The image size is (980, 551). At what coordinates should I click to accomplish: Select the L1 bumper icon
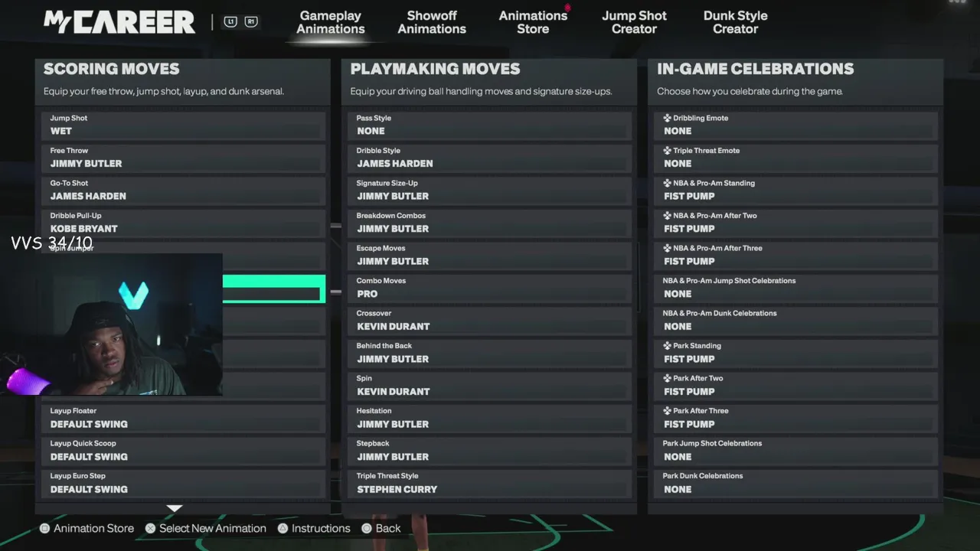(x=230, y=21)
